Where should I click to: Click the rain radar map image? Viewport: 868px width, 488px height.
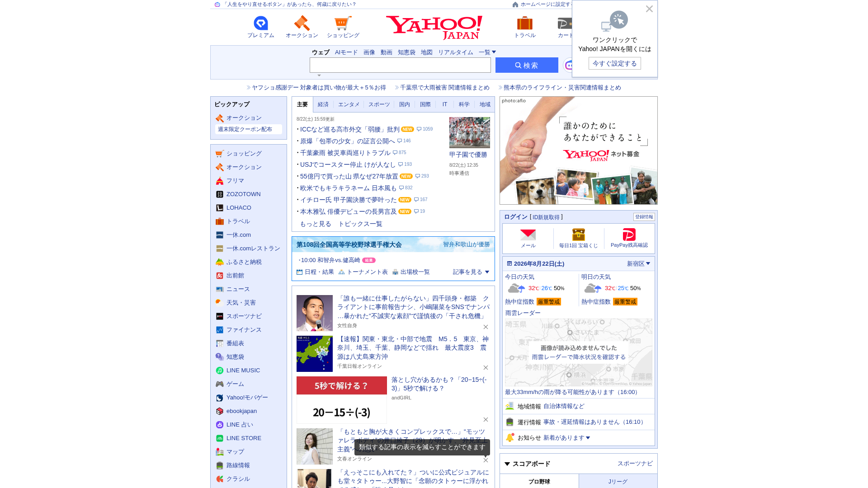tap(579, 352)
